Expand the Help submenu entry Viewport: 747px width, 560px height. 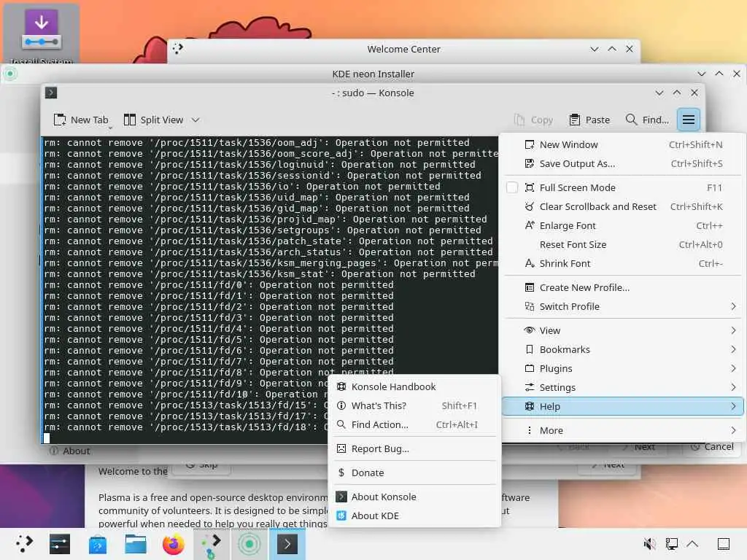click(x=622, y=407)
